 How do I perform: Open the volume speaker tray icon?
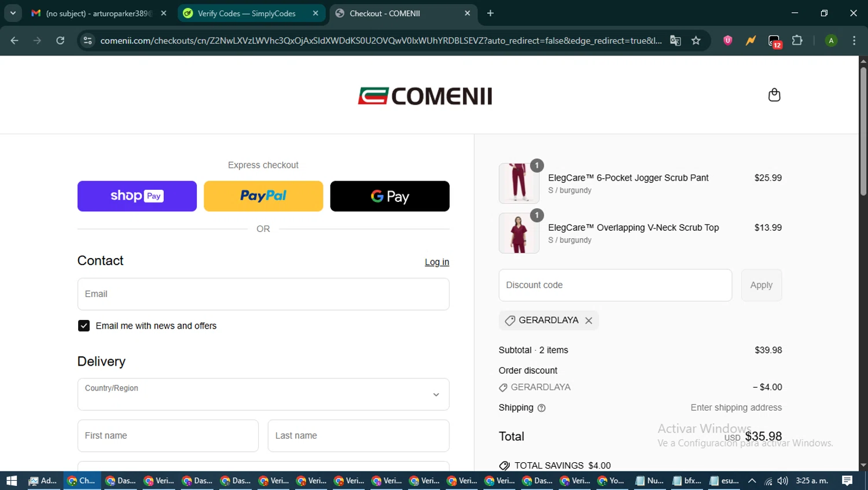click(x=783, y=481)
